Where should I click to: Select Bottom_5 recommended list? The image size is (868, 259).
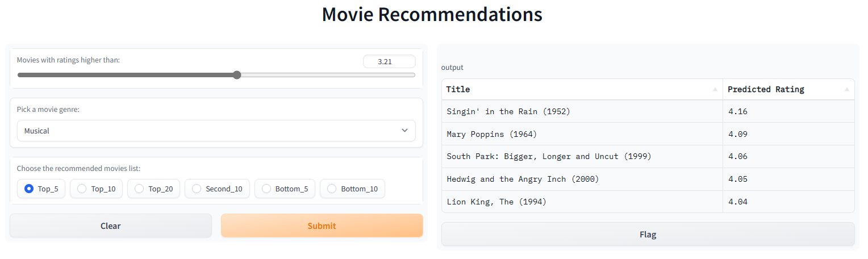(x=266, y=189)
